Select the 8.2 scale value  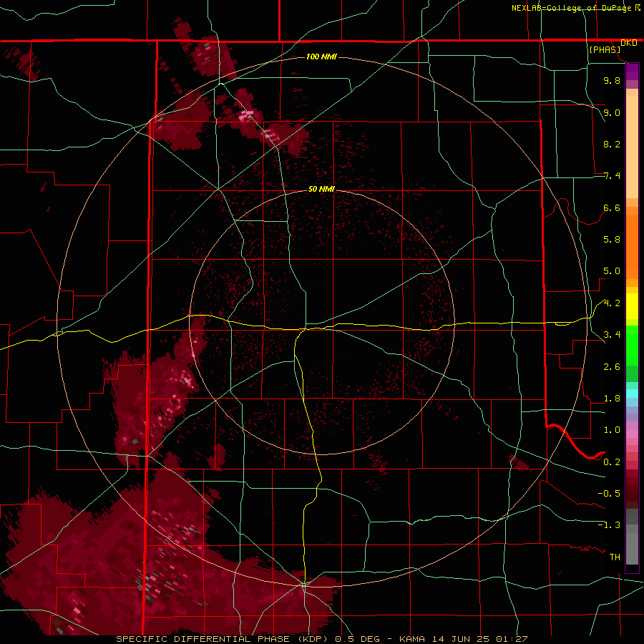tap(612, 144)
